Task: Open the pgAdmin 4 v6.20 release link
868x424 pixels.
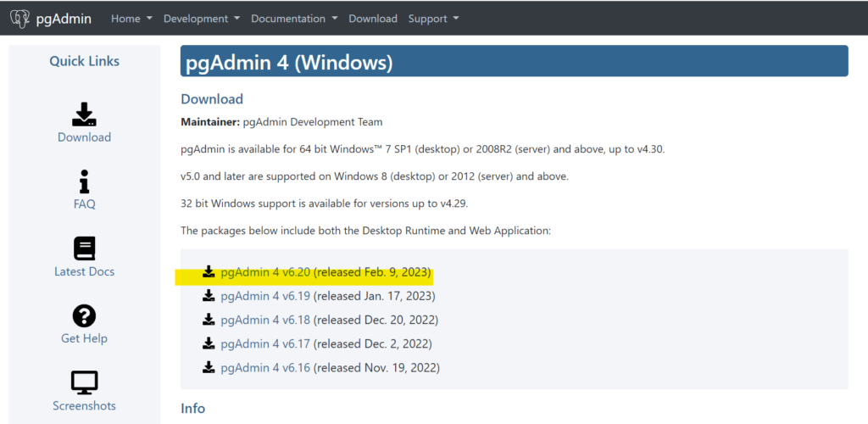Action: click(x=265, y=272)
